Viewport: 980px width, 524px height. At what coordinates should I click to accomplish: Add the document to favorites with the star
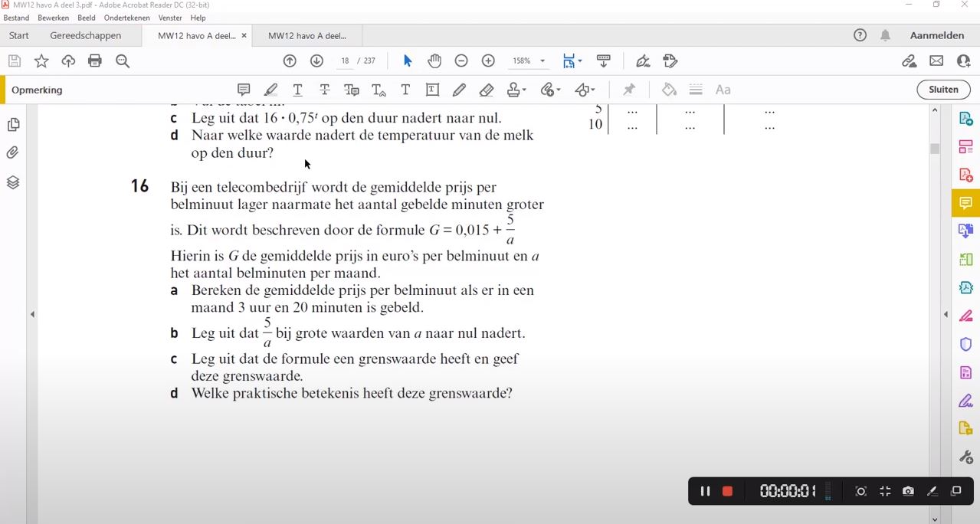pyautogui.click(x=41, y=61)
